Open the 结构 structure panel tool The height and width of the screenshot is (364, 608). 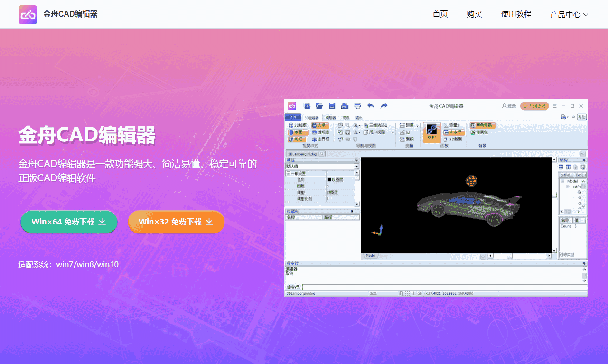432,132
